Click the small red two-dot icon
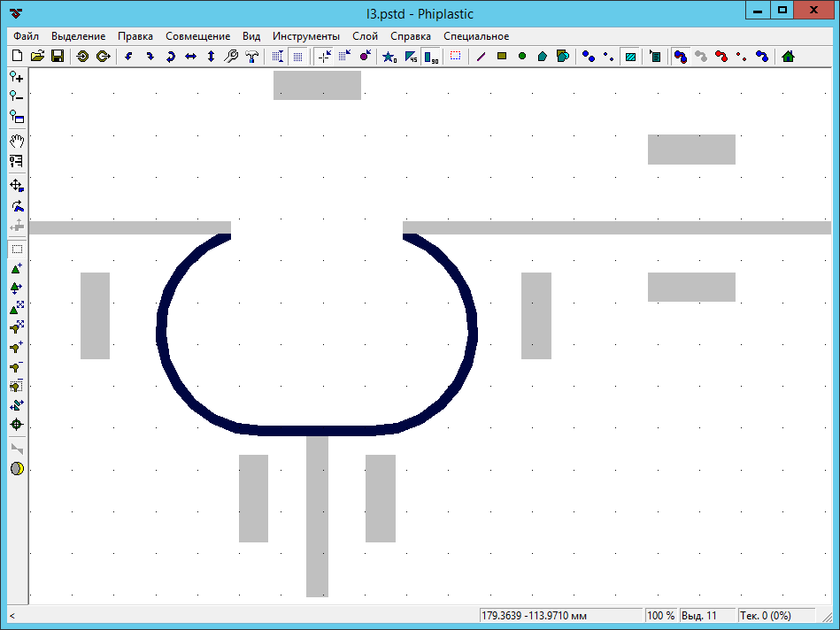This screenshot has height=630, width=840. [742, 57]
